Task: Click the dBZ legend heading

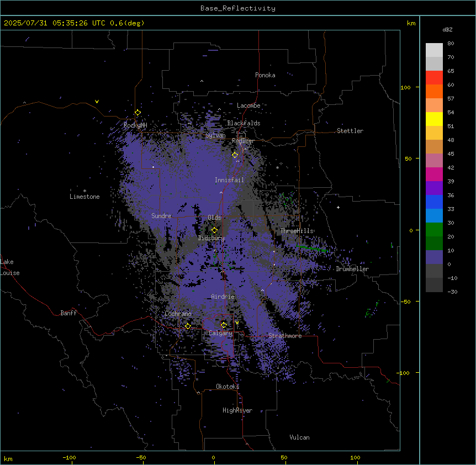Action: [x=447, y=29]
